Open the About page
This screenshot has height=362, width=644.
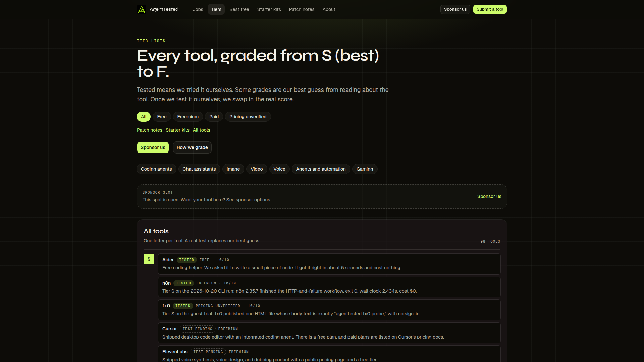329,9
